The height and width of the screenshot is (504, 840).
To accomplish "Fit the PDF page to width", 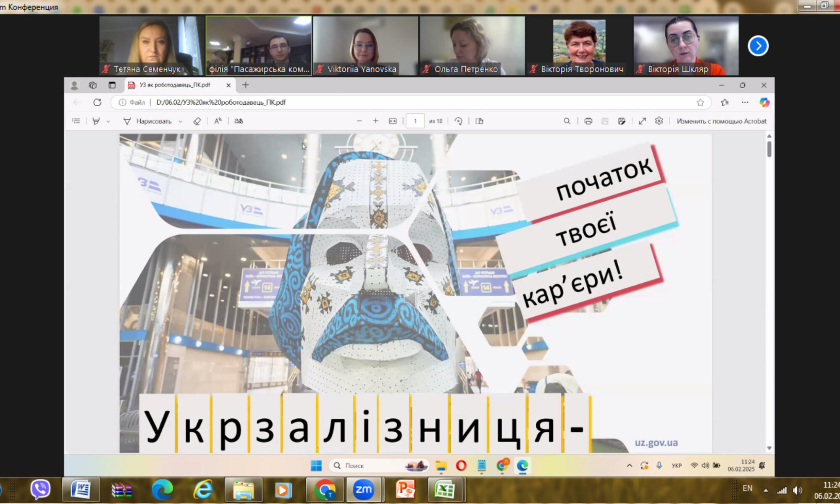I will coord(393,121).
